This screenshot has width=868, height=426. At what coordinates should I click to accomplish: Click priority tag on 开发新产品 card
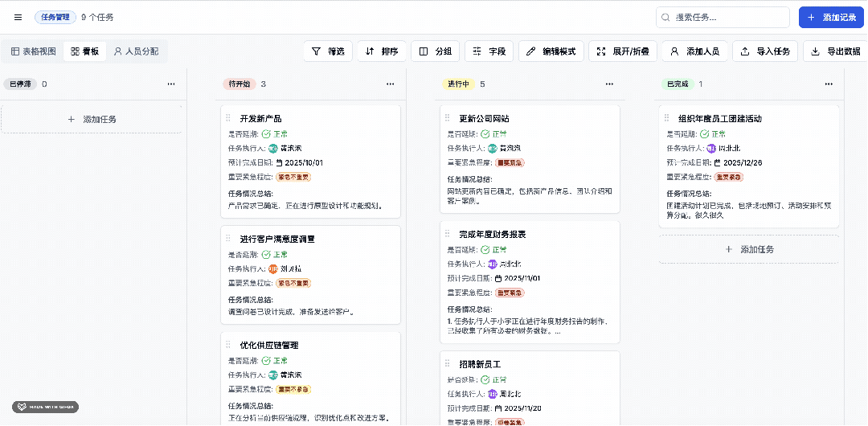pyautogui.click(x=293, y=178)
